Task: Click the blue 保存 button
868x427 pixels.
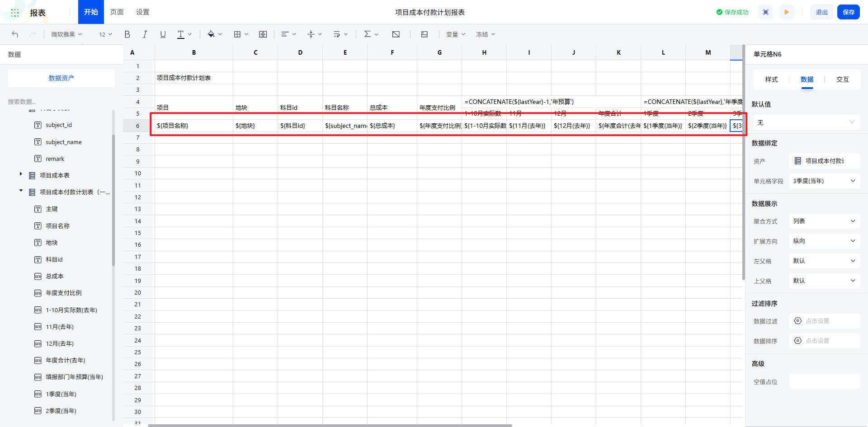Action: click(848, 12)
